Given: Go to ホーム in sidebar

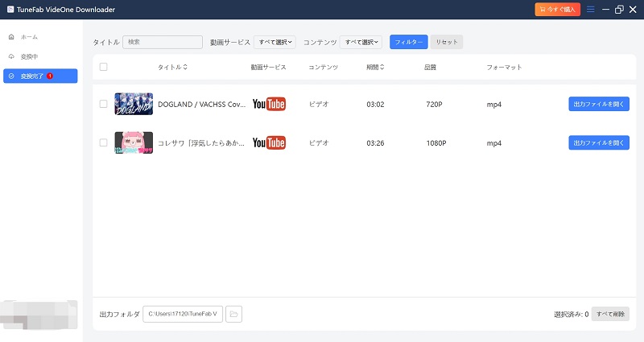Looking at the screenshot, I should click(x=29, y=37).
